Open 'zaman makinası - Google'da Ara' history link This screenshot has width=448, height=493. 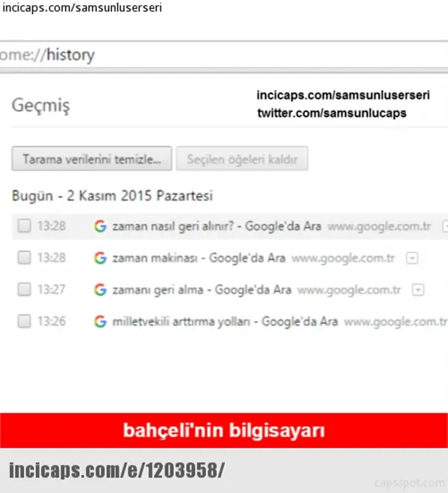pos(199,258)
